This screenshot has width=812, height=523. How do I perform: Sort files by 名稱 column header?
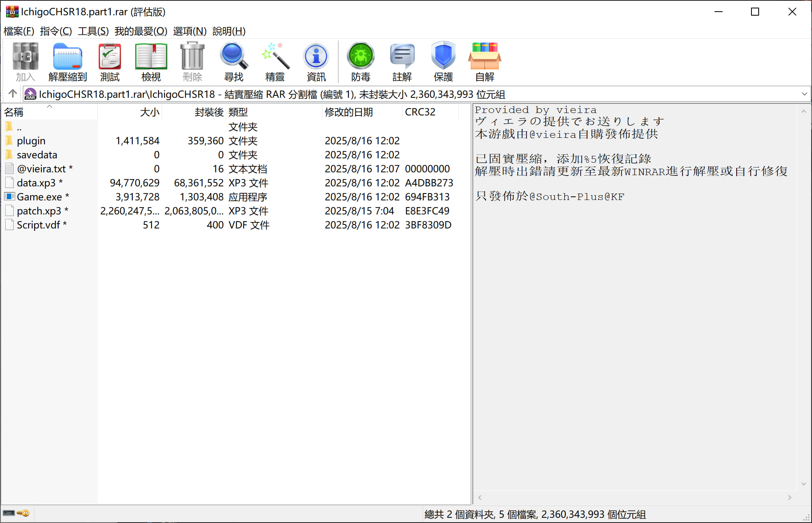(14, 112)
